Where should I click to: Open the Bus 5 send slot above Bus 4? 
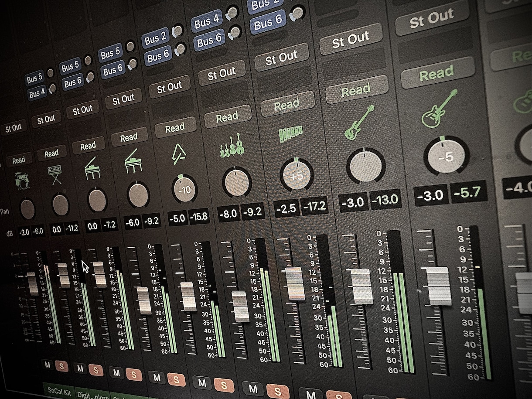point(34,79)
